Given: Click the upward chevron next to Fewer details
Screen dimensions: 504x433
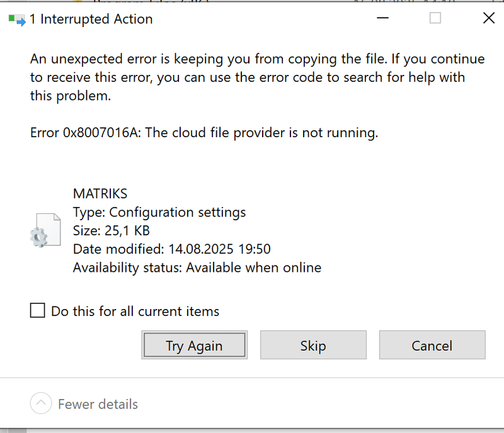Looking at the screenshot, I should (x=40, y=403).
